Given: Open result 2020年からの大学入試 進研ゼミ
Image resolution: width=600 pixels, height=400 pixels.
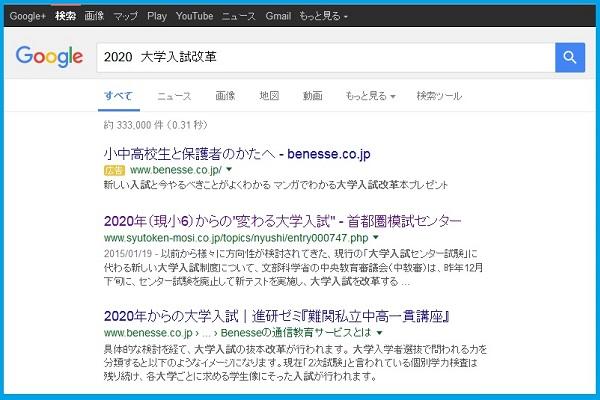Looking at the screenshot, I should tap(277, 316).
